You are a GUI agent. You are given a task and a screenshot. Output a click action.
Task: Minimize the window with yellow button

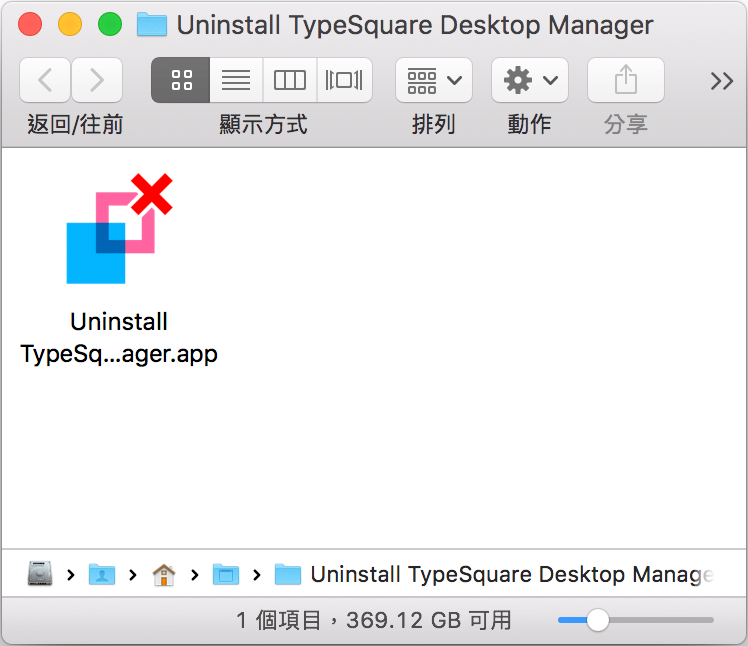[70, 24]
